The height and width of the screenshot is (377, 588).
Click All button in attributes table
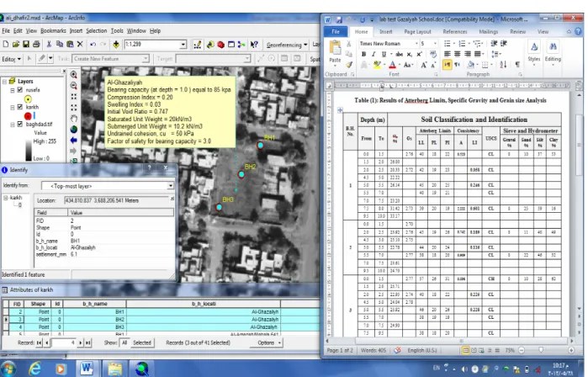click(124, 342)
